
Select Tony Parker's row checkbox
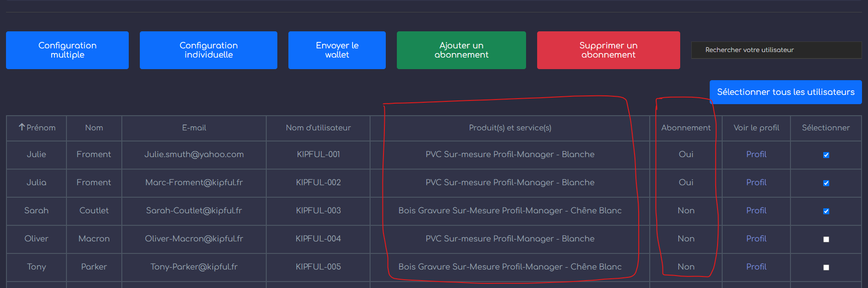(826, 267)
